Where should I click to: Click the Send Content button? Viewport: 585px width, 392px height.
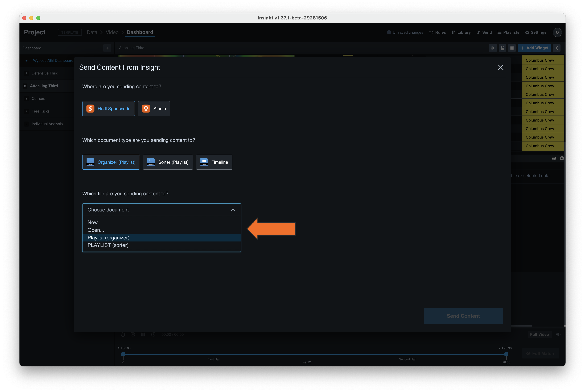coord(463,316)
